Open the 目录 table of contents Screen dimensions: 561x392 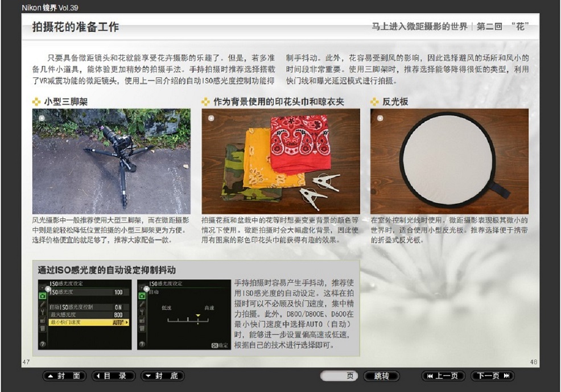(x=114, y=376)
